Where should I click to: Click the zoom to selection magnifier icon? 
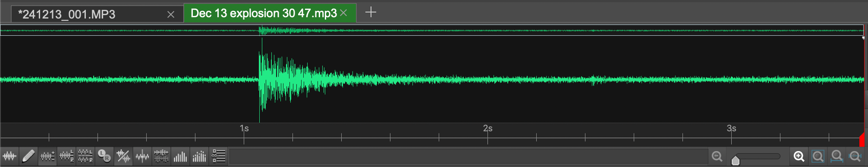[x=837, y=156]
